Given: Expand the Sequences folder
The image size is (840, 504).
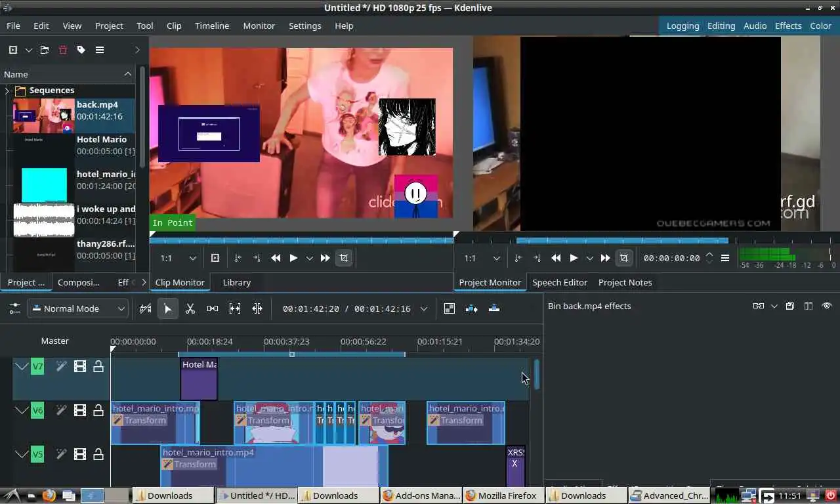Looking at the screenshot, I should (7, 91).
